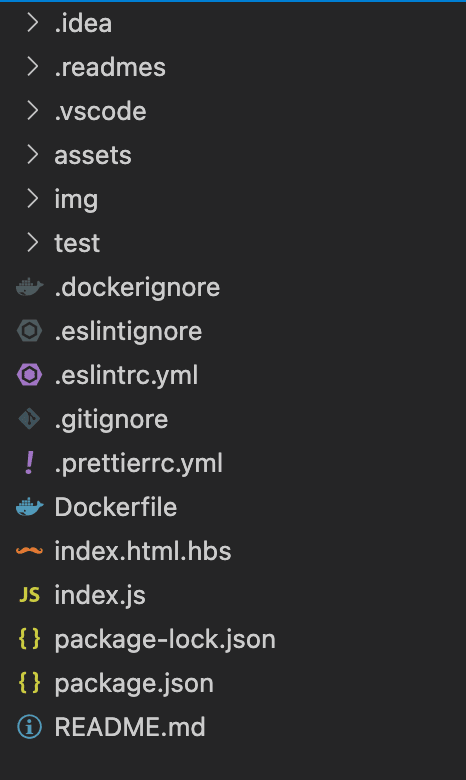Click the git icon beside .gitignore
The width and height of the screenshot is (466, 780).
(29, 419)
